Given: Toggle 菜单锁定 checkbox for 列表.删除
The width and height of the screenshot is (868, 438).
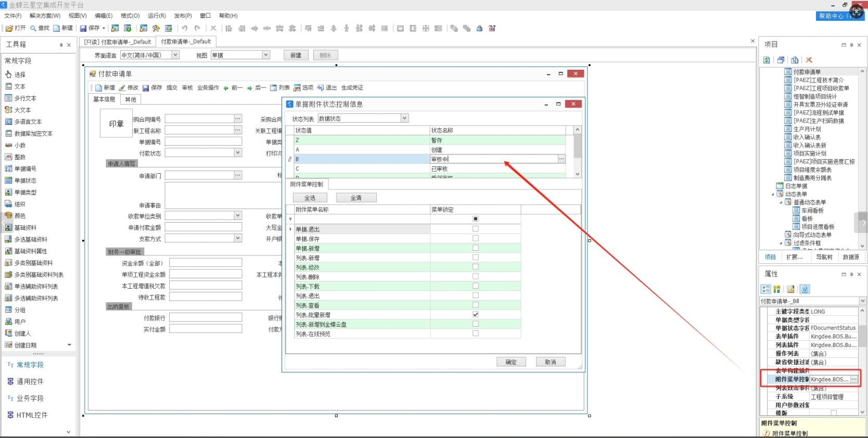Looking at the screenshot, I should coord(475,276).
